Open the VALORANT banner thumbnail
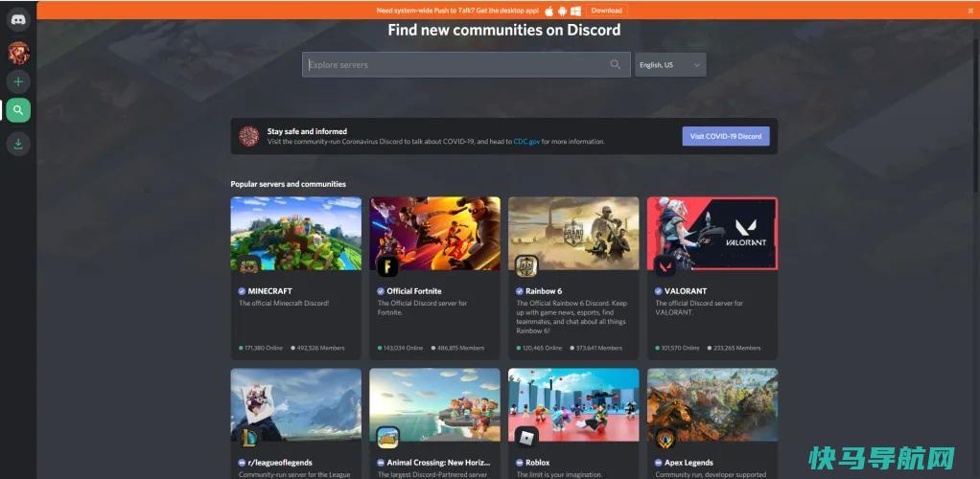This screenshot has height=479, width=980. click(x=712, y=234)
